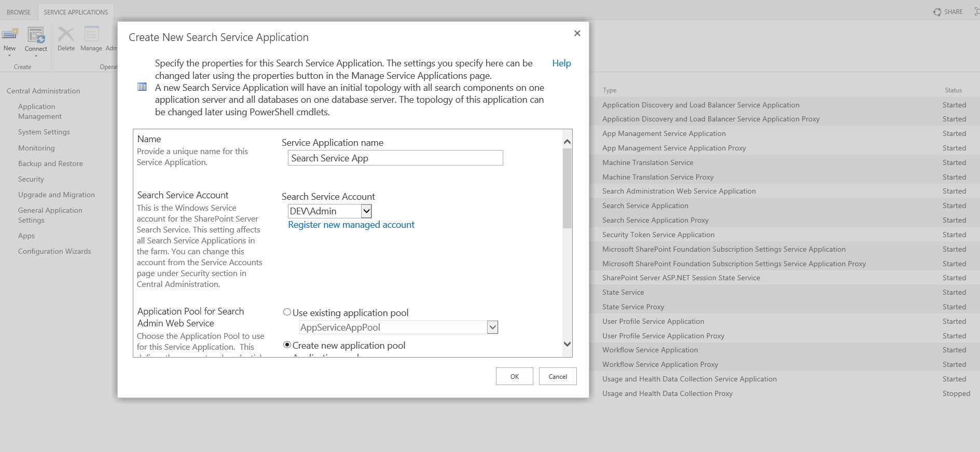Click the dialog scrollbar down arrow

pyautogui.click(x=567, y=344)
